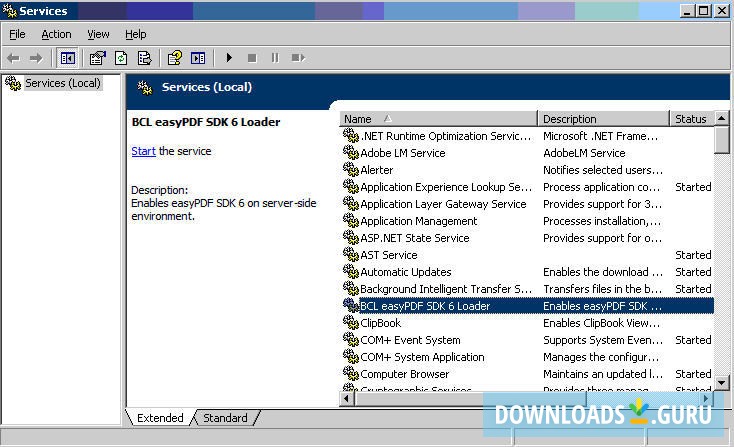Go forward with the toolbar right arrow
Viewport: 734px width, 447px height.
[36, 58]
